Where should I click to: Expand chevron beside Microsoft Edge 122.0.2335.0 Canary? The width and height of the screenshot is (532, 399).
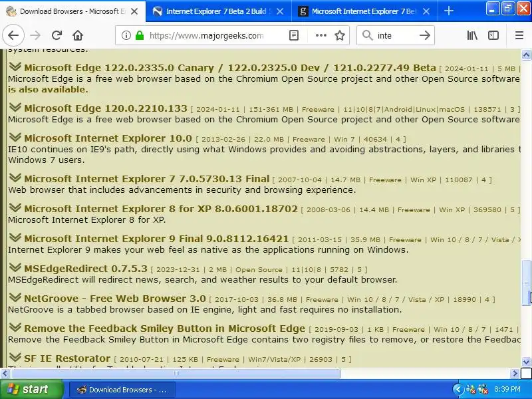15,67
